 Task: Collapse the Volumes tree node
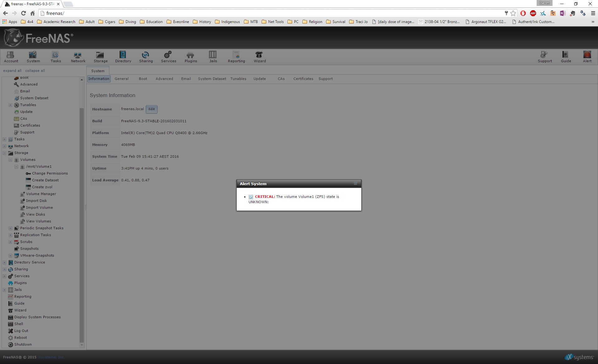click(x=10, y=160)
